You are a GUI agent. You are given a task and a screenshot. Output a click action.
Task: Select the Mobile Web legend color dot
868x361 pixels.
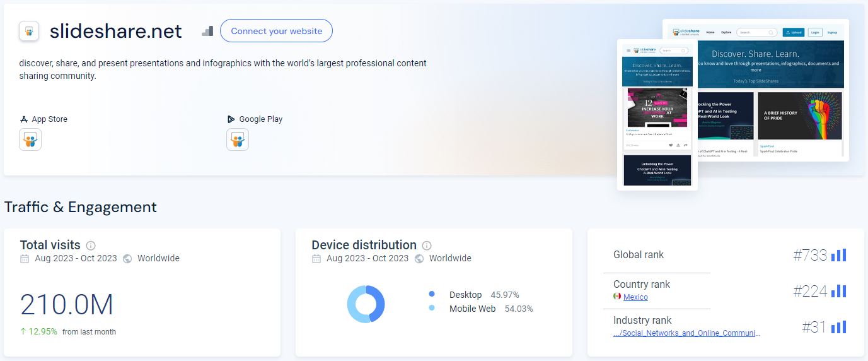click(x=432, y=308)
